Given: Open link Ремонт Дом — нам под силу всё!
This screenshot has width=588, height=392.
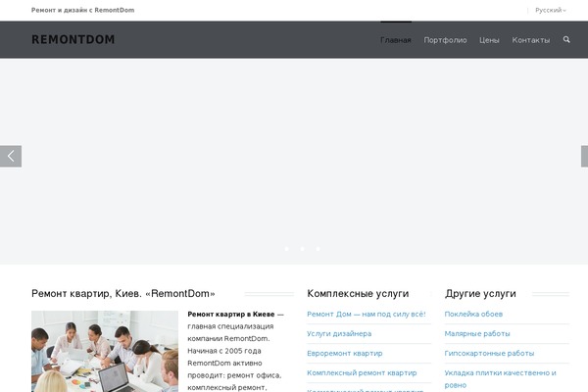Looking at the screenshot, I should (x=367, y=314).
